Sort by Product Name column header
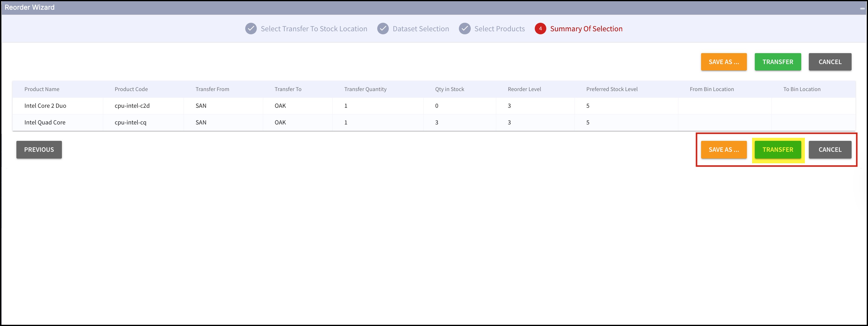 click(42, 89)
